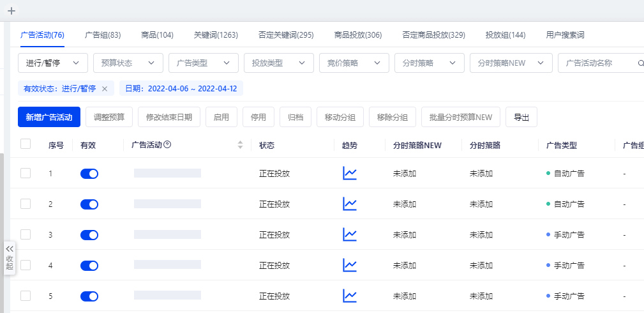Screen dimensions: 644x313
Task: Click the 新增广告活动 button
Action: point(49,117)
